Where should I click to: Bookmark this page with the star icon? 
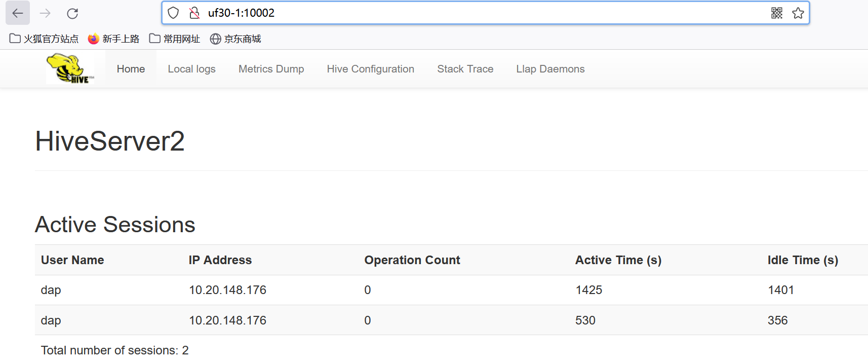(x=798, y=13)
